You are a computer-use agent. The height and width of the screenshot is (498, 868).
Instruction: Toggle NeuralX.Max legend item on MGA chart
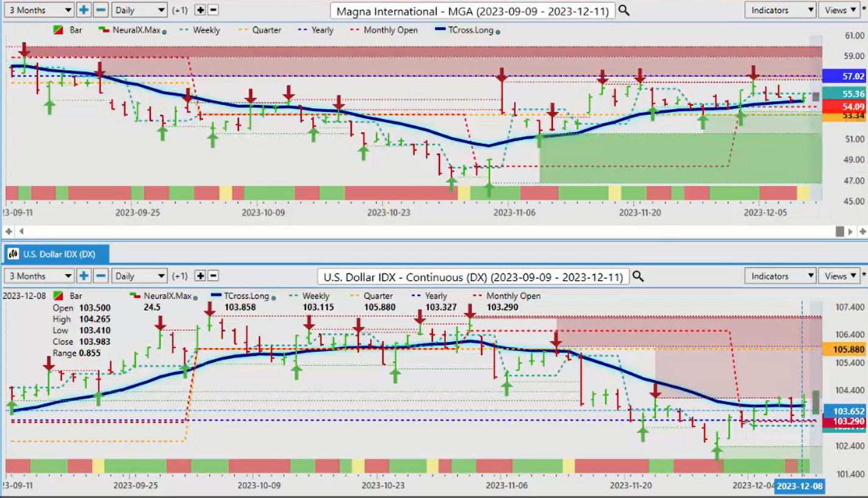coord(132,30)
